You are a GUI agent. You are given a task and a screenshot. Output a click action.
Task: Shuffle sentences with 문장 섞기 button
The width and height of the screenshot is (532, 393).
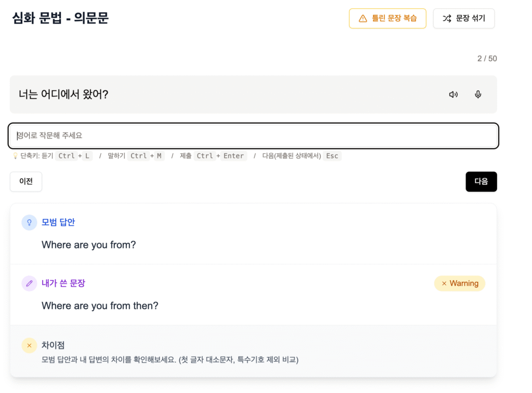463,18
